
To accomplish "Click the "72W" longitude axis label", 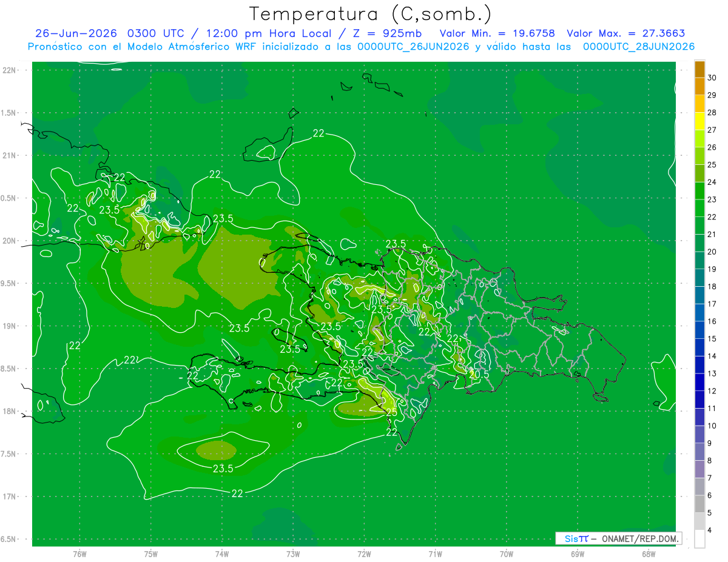I will pos(364,554).
